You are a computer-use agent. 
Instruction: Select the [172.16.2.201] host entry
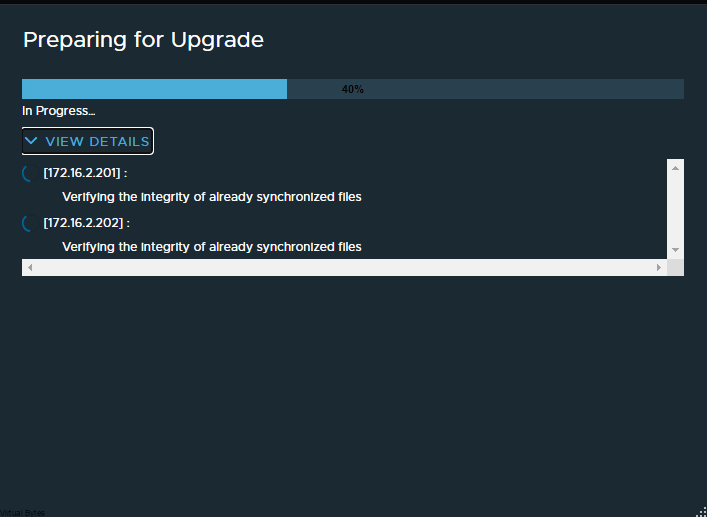(x=85, y=173)
